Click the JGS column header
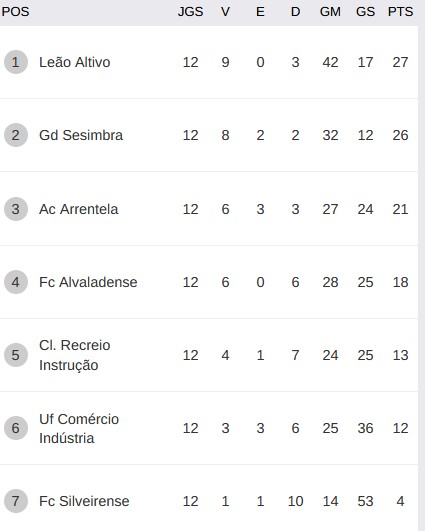The height and width of the screenshot is (531, 425). [190, 12]
